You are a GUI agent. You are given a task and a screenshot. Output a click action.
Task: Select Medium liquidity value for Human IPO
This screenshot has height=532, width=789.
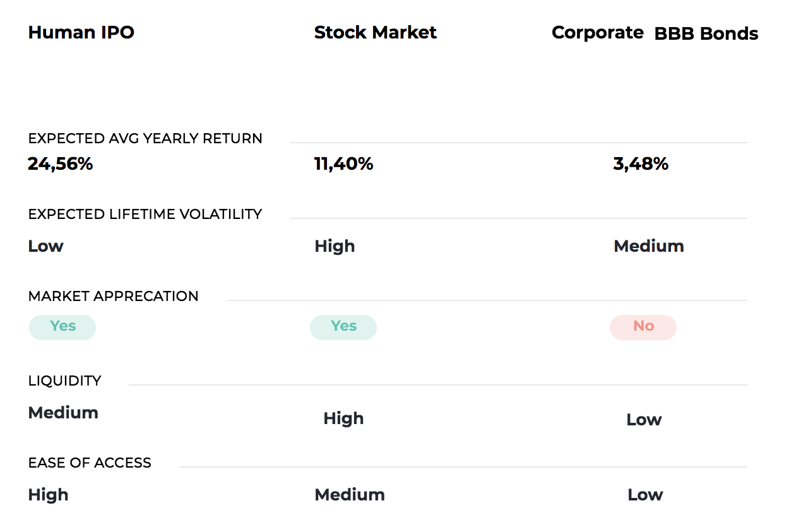[x=63, y=413]
